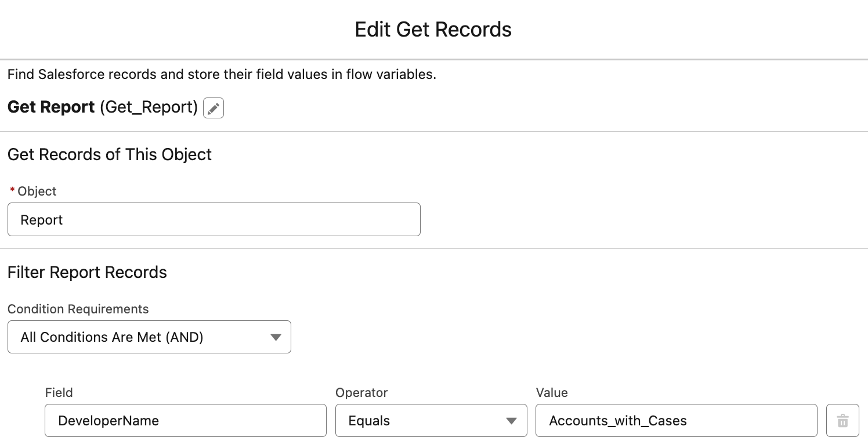Click the delete icon next to Accounts_with_Cases value
Viewport: 868px width, 448px height.
tap(842, 420)
